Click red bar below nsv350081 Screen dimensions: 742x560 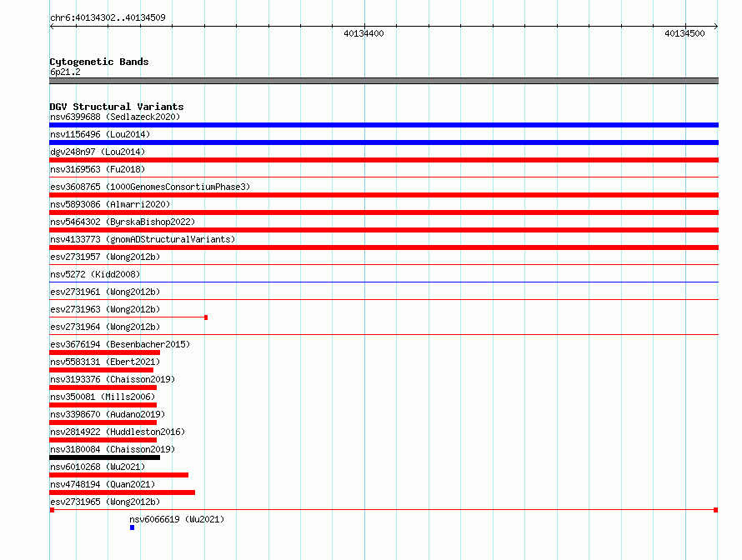click(103, 405)
